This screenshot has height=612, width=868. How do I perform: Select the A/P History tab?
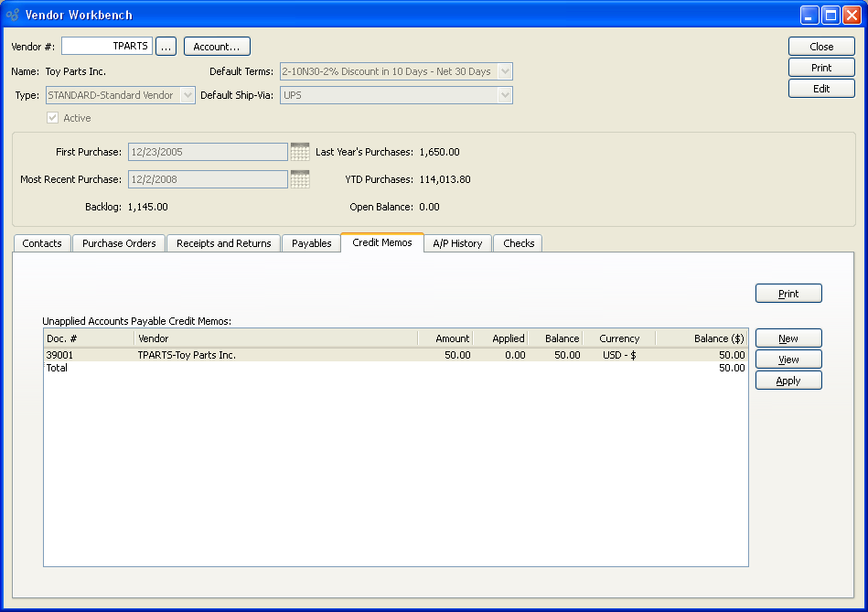click(458, 243)
